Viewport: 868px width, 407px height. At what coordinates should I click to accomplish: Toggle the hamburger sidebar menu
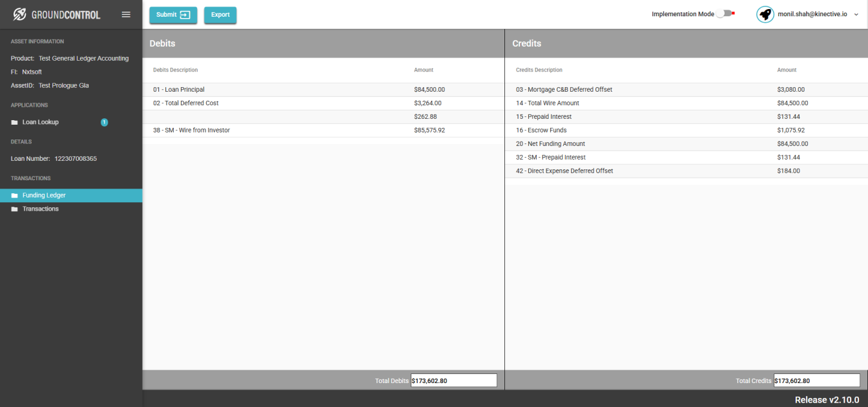point(126,14)
